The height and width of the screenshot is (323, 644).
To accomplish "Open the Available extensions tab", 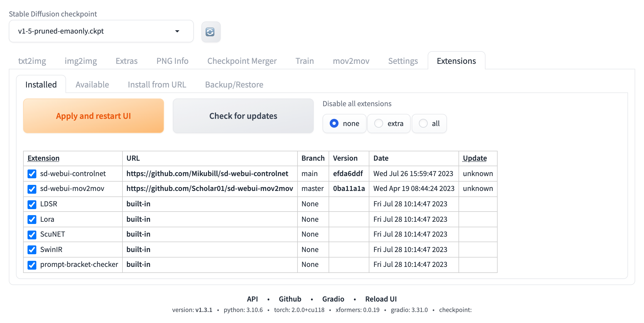I will click(x=92, y=84).
